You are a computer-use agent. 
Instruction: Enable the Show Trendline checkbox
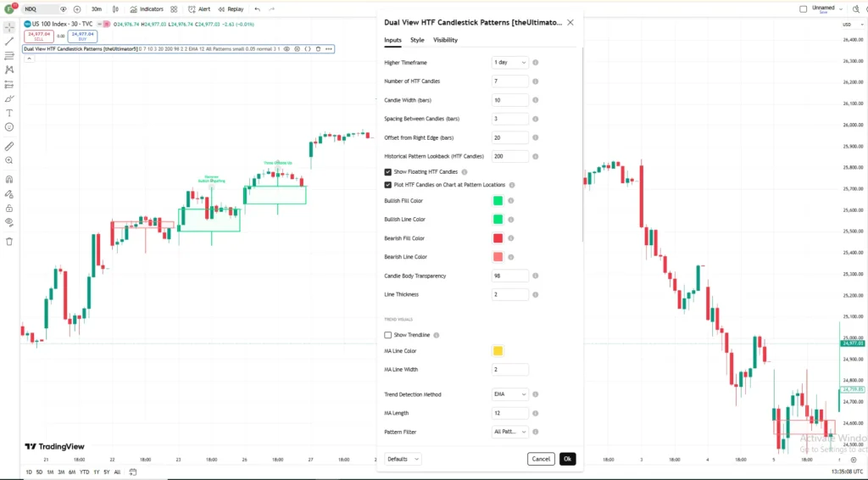388,335
